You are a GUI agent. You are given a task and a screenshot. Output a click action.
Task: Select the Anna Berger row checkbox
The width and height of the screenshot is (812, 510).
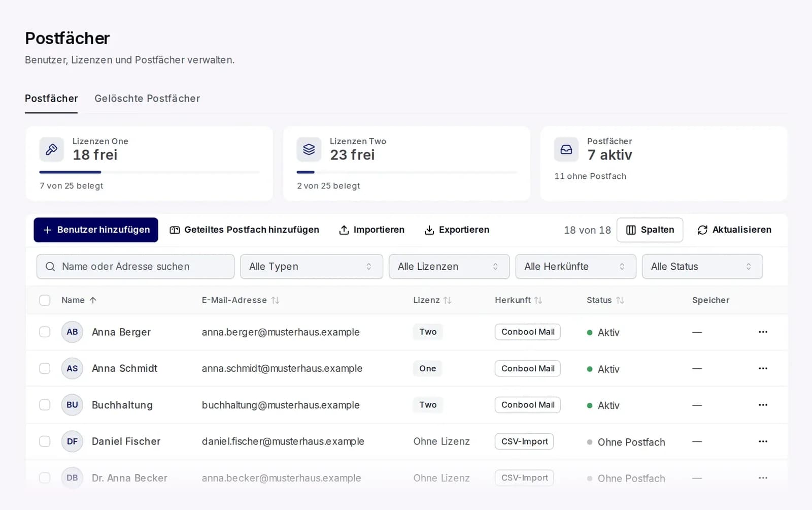coord(45,332)
